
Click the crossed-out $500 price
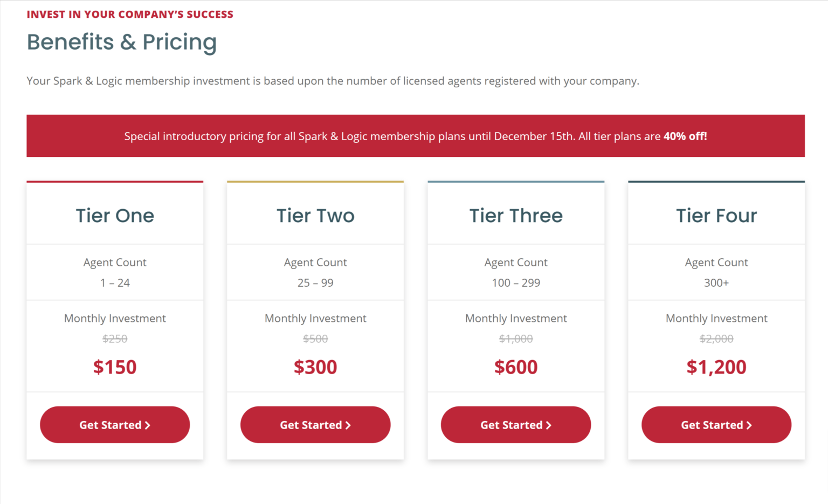coord(315,339)
